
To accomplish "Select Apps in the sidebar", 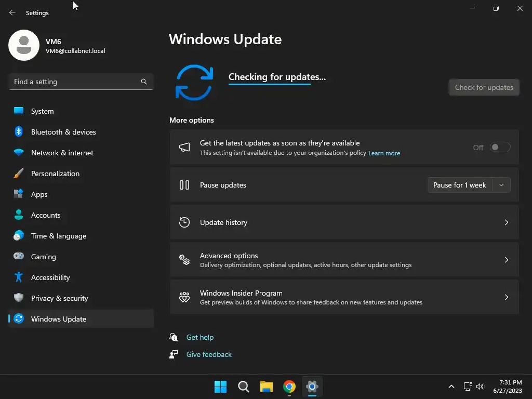I will tap(81, 194).
